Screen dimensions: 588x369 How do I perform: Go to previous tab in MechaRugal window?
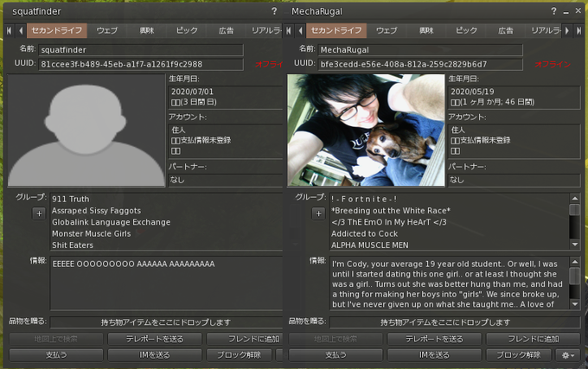[300, 30]
